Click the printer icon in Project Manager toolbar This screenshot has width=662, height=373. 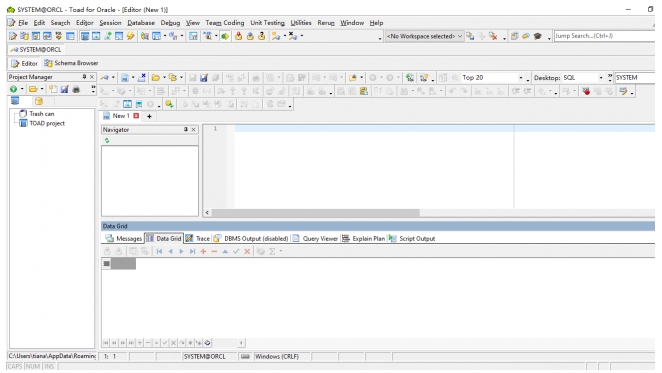76,89
